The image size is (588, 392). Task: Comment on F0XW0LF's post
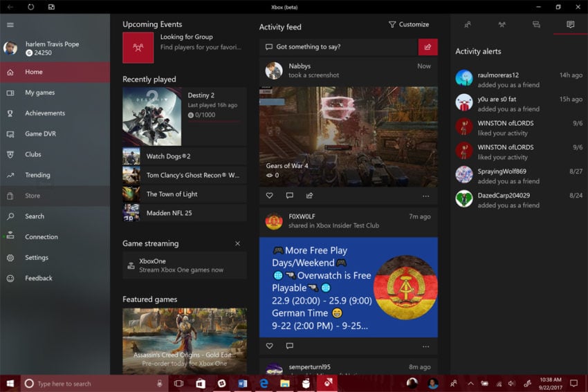click(289, 346)
